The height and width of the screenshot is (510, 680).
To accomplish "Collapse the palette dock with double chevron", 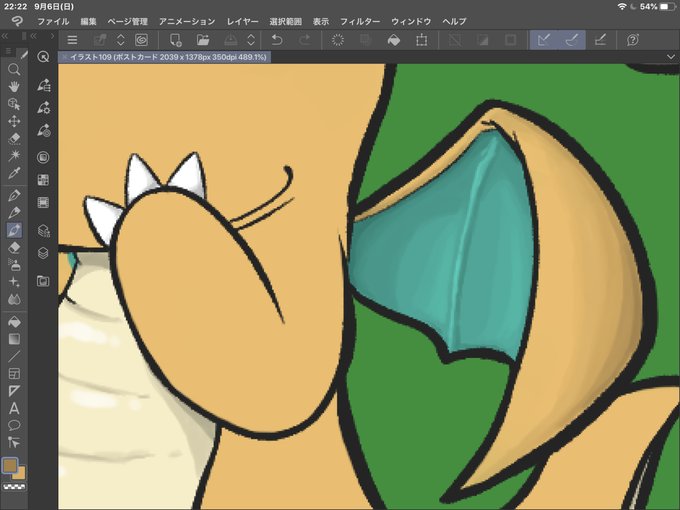I will coord(33,36).
